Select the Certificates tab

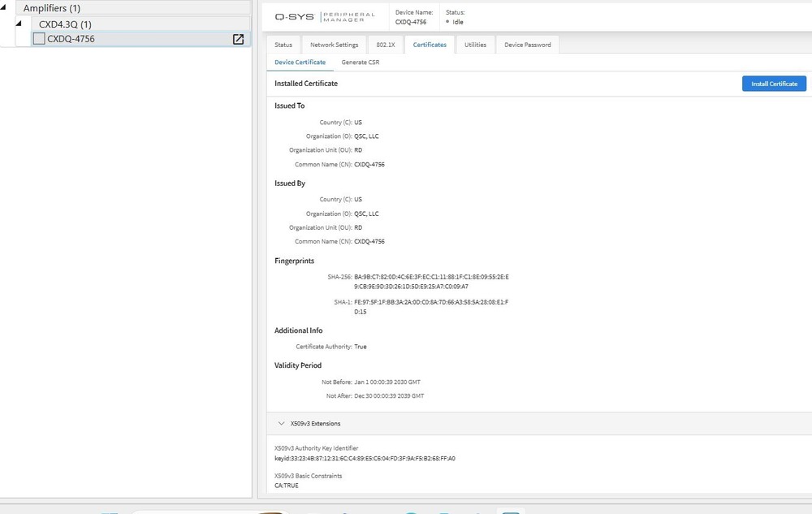click(x=430, y=45)
